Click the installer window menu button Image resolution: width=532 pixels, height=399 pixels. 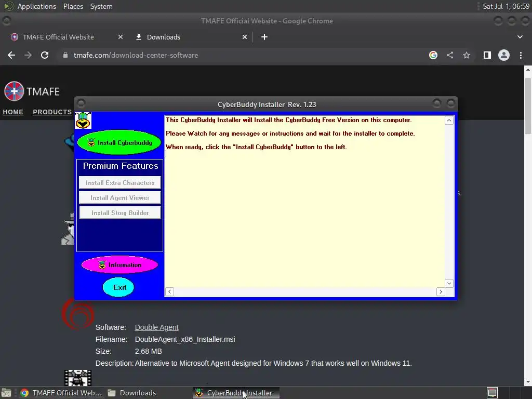[81, 103]
